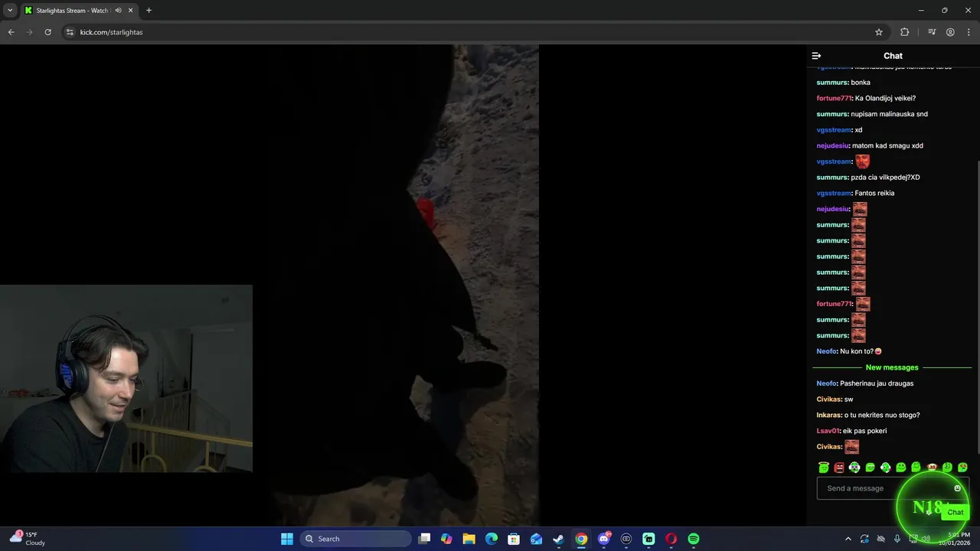Switch to Starlightas Stream browser tab
Image resolution: width=980 pixels, height=551 pixels.
click(x=79, y=11)
